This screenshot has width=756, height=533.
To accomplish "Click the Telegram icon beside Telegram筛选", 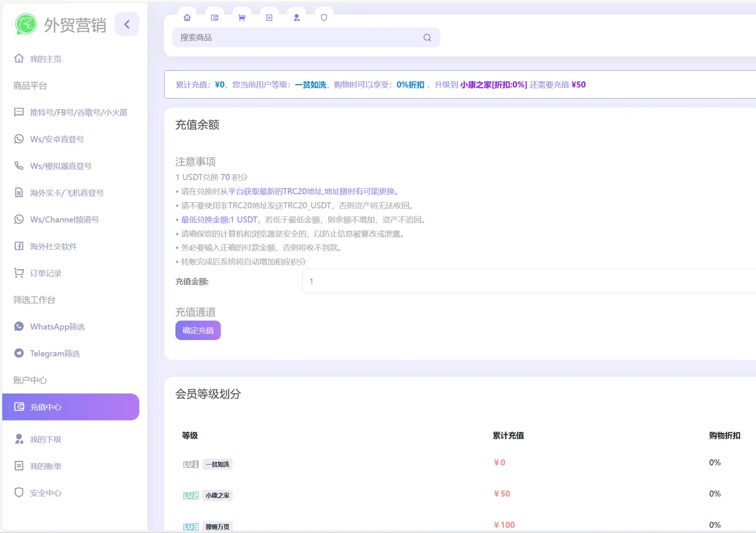I will pos(19,353).
